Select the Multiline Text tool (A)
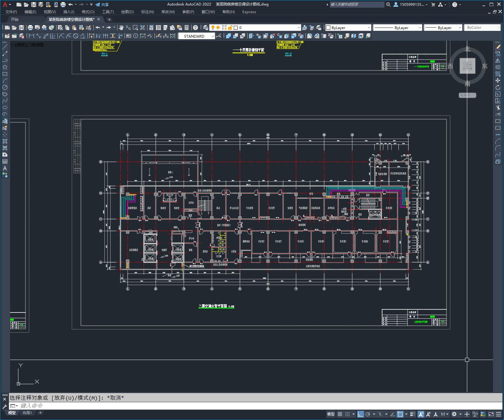The height and width of the screenshot is (420, 504). (x=5, y=168)
